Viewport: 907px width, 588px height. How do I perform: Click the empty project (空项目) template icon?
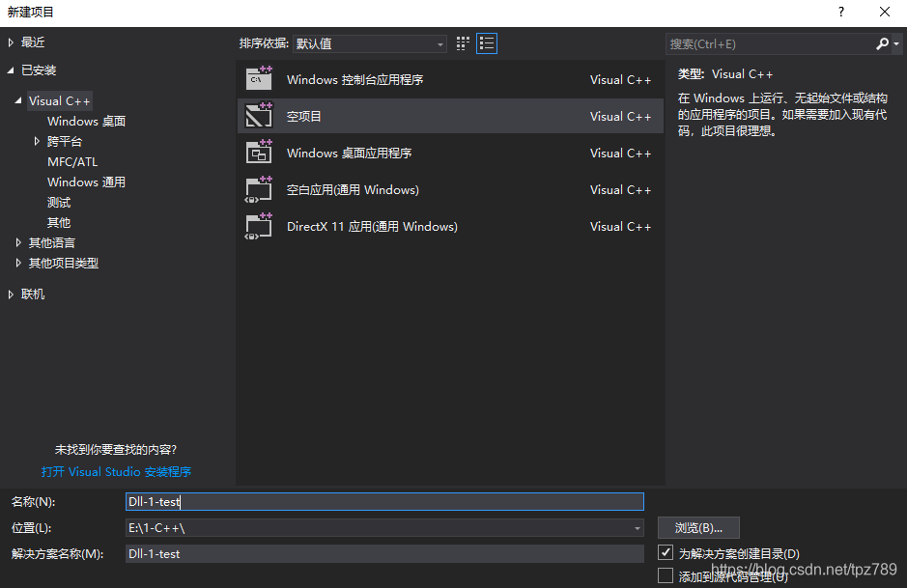(x=259, y=116)
